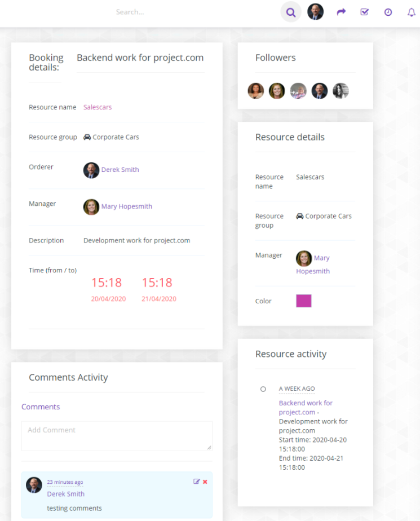Click the 23 minutes ago timestamp
Image resolution: width=420 pixels, height=521 pixels.
coord(65,482)
